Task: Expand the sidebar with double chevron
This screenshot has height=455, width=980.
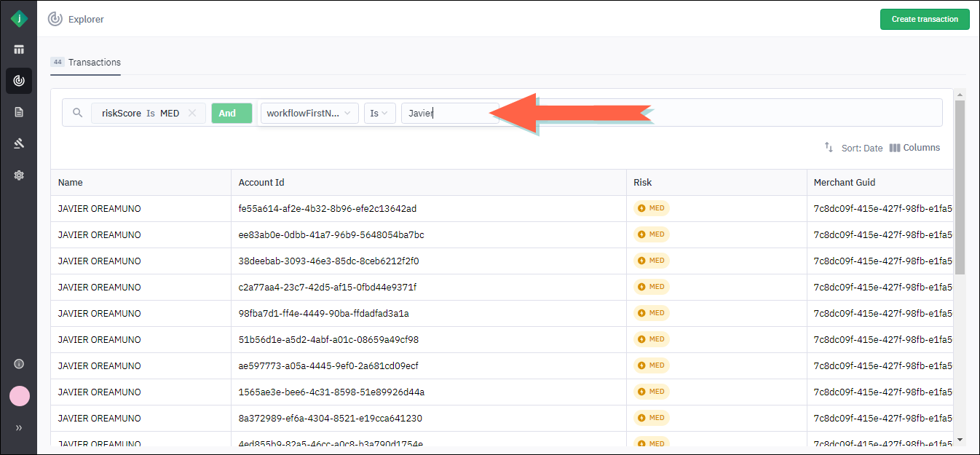Action: (19, 428)
